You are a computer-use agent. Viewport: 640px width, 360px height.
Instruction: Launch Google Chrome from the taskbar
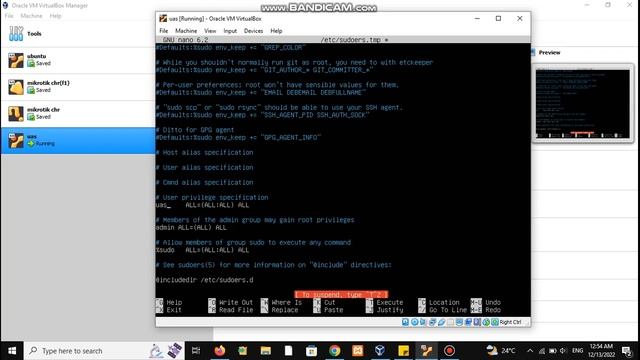click(335, 351)
